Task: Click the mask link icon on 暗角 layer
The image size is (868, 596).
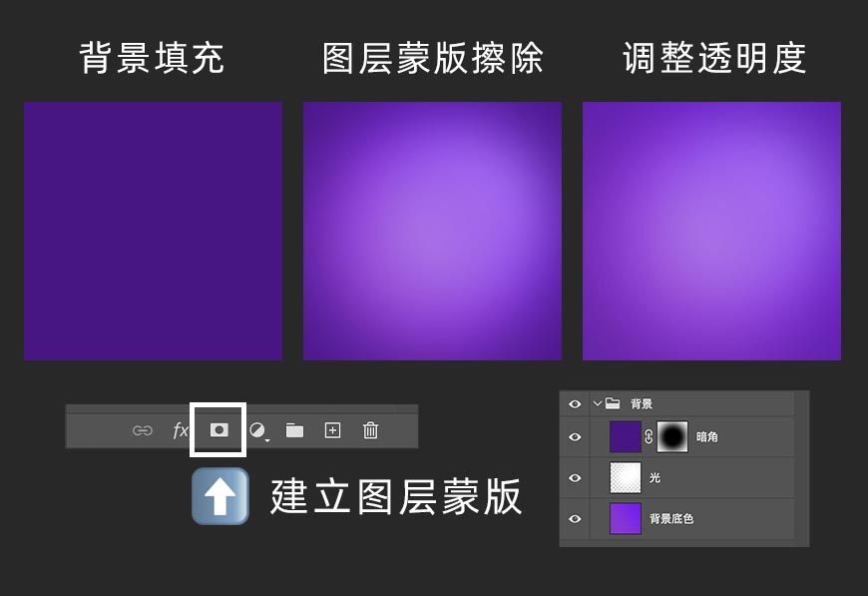Action: coord(649,436)
